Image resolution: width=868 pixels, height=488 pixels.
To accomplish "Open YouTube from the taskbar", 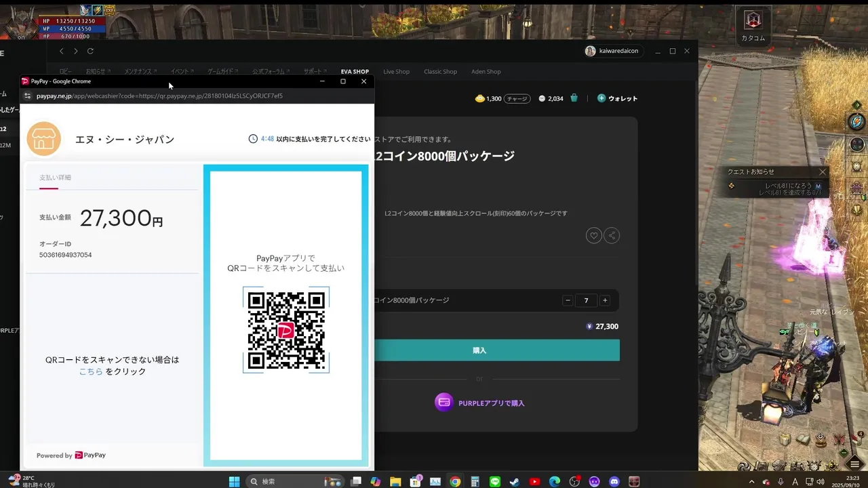I will pos(534,481).
